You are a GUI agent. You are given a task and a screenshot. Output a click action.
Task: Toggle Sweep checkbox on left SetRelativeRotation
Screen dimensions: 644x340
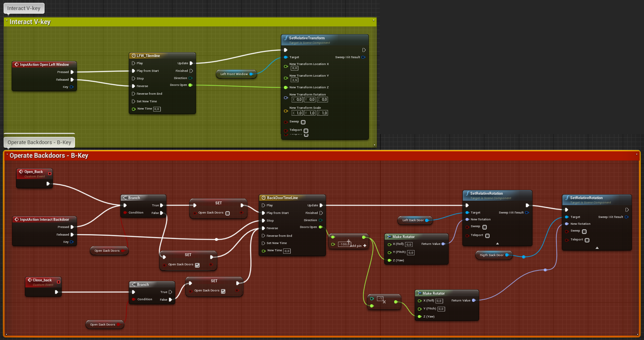pos(484,227)
